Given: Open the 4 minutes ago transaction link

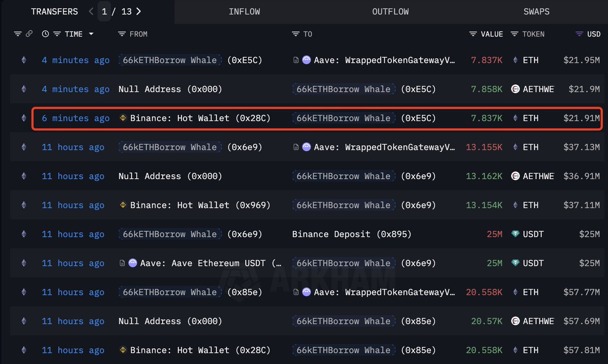Looking at the screenshot, I should [x=75, y=60].
